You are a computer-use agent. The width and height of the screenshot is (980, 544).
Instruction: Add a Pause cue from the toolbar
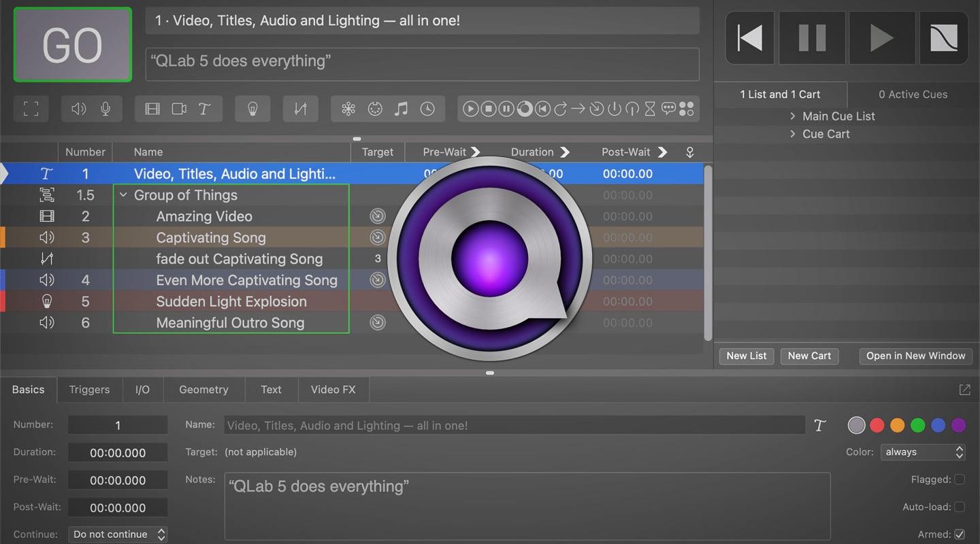point(506,109)
